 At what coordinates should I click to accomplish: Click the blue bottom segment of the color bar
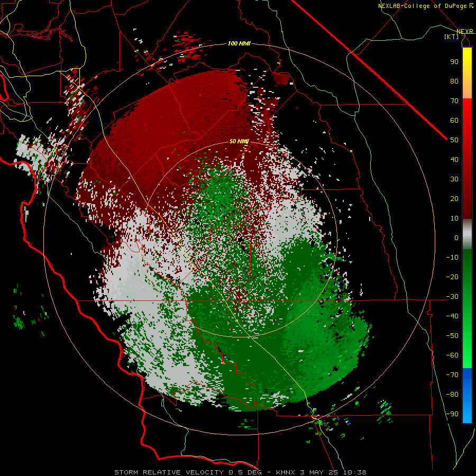coord(467,396)
